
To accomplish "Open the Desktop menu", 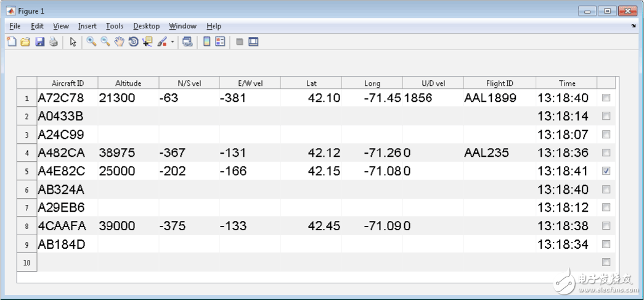I will click(146, 26).
